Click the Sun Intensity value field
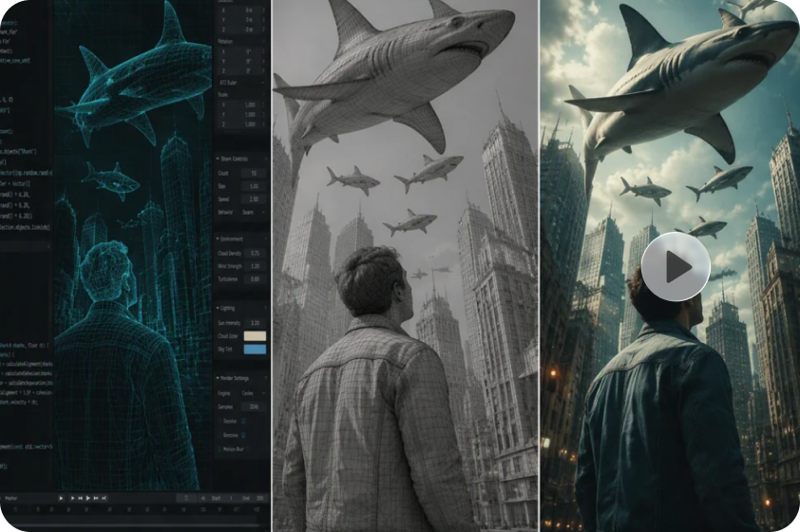This screenshot has width=800, height=532. pos(255,323)
